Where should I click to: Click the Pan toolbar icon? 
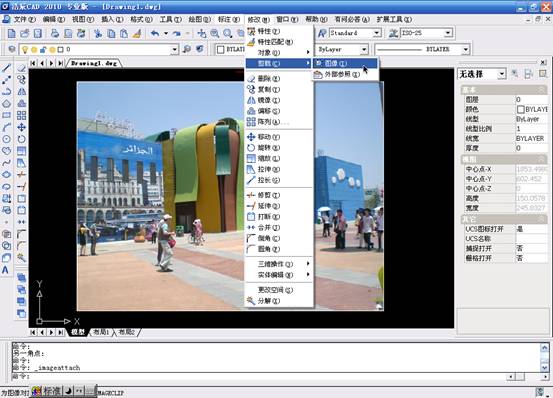click(202, 33)
